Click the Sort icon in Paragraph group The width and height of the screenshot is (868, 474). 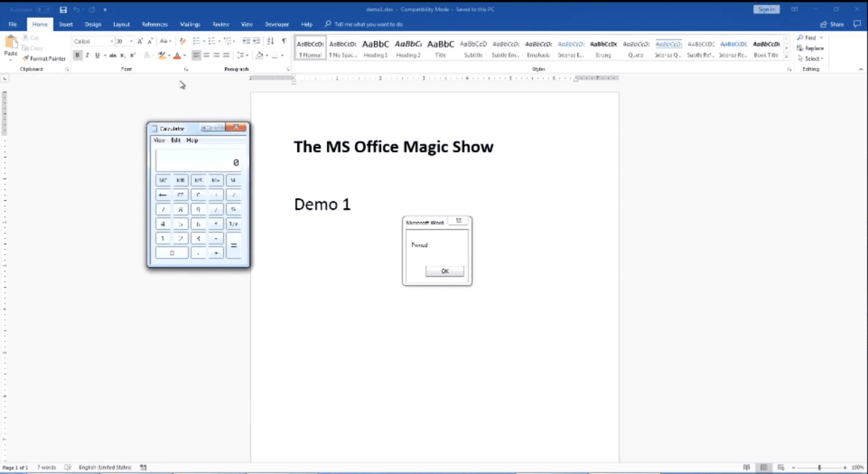pyautogui.click(x=270, y=41)
